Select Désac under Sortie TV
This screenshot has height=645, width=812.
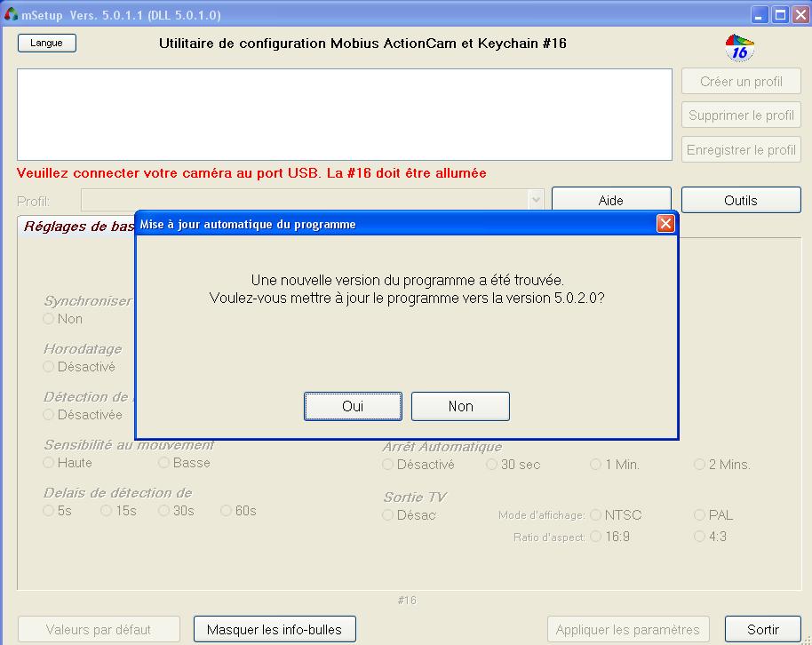point(388,515)
